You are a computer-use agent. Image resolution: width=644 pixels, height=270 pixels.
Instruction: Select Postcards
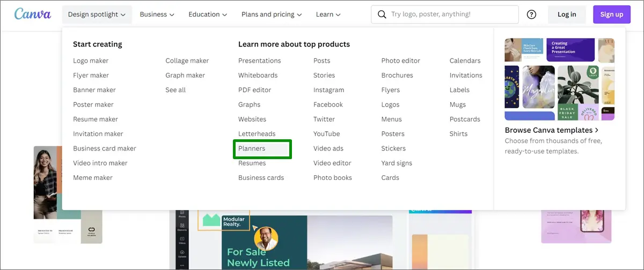pyautogui.click(x=465, y=119)
